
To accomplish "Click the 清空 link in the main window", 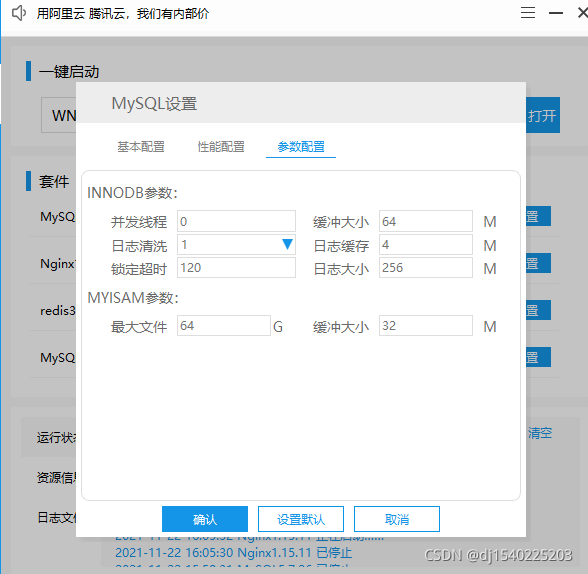I will point(540,433).
